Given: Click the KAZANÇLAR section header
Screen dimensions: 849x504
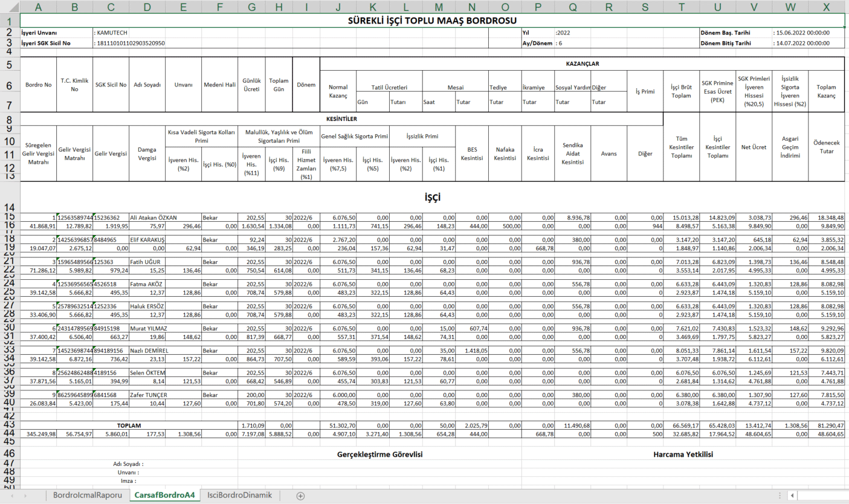Looking at the screenshot, I should [x=582, y=63].
